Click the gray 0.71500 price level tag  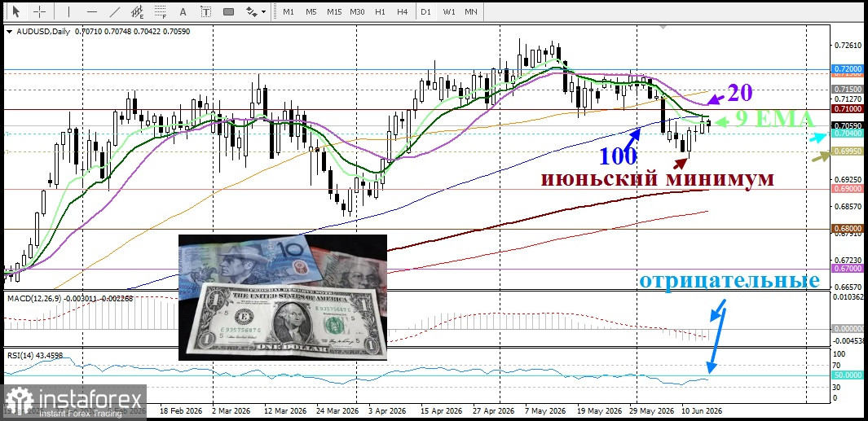point(847,89)
